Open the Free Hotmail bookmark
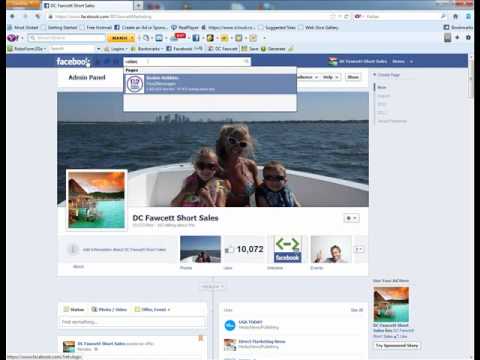The height and width of the screenshot is (360, 480). (96, 27)
